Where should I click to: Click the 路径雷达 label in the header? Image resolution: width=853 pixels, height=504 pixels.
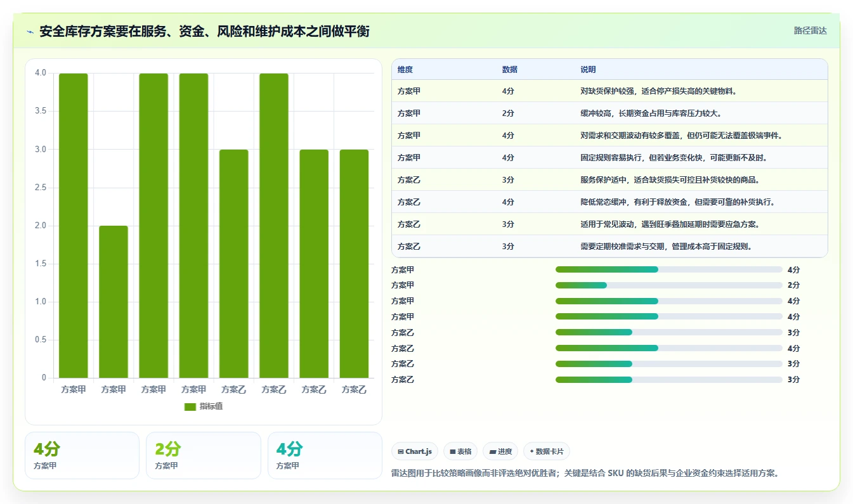point(811,30)
